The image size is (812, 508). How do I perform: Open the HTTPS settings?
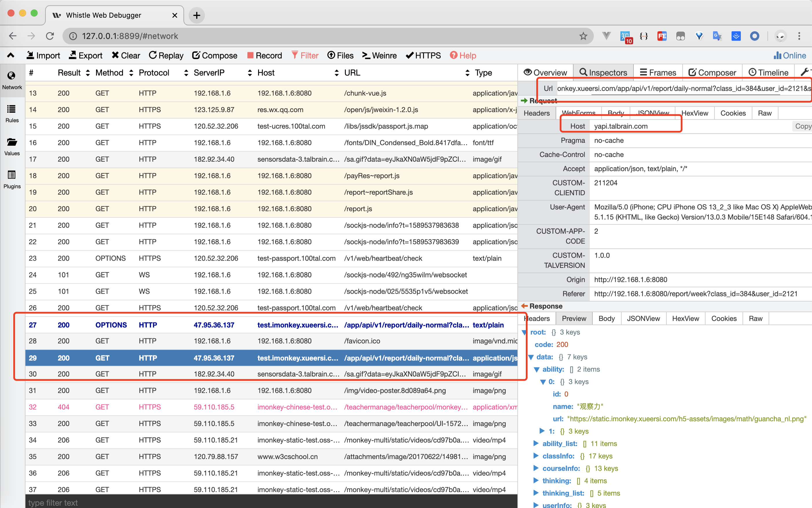[x=423, y=55]
